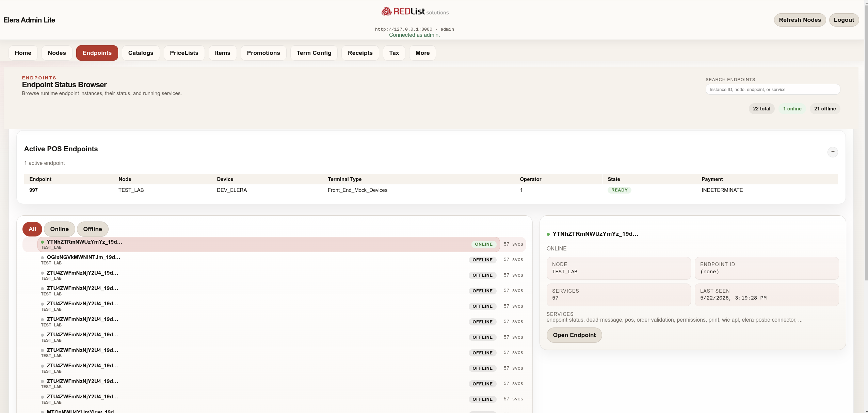Click endpoint 997 in the table
The height and width of the screenshot is (413, 868).
click(x=33, y=190)
